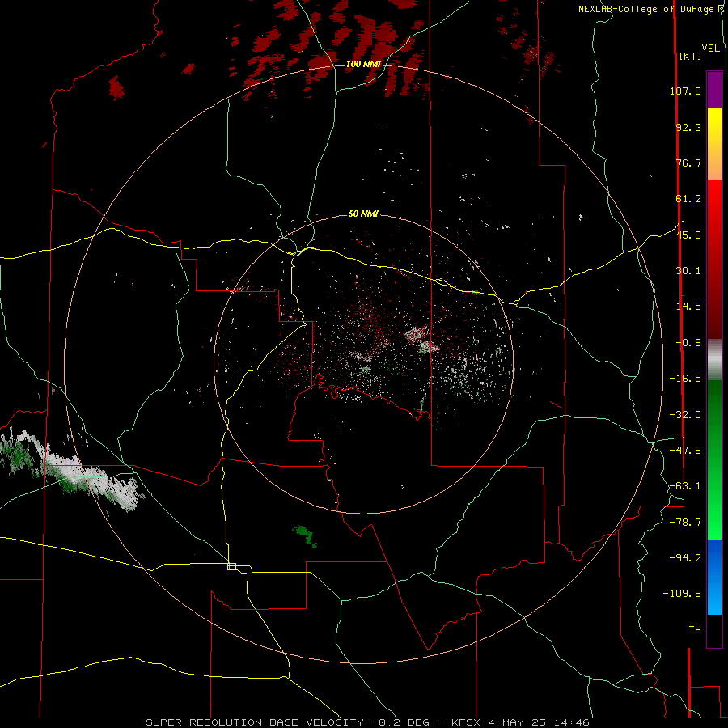This screenshot has width=728, height=728.
Task: Click the isolated green echo below 50 NMI ring
Action: click(305, 535)
